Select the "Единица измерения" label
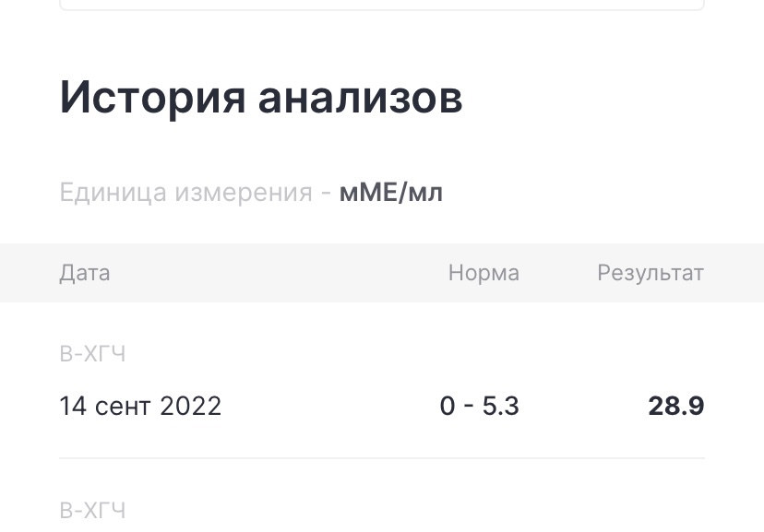 [186, 193]
